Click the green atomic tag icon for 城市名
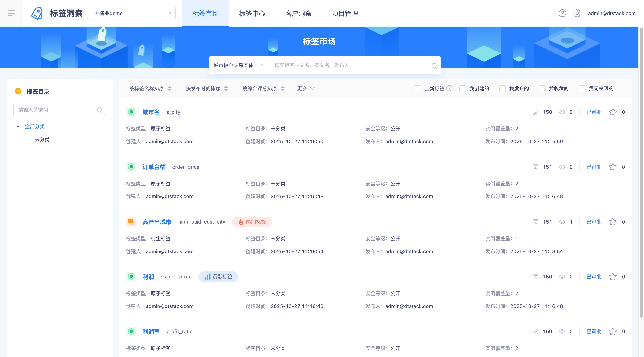The height and width of the screenshot is (357, 644). pyautogui.click(x=131, y=112)
